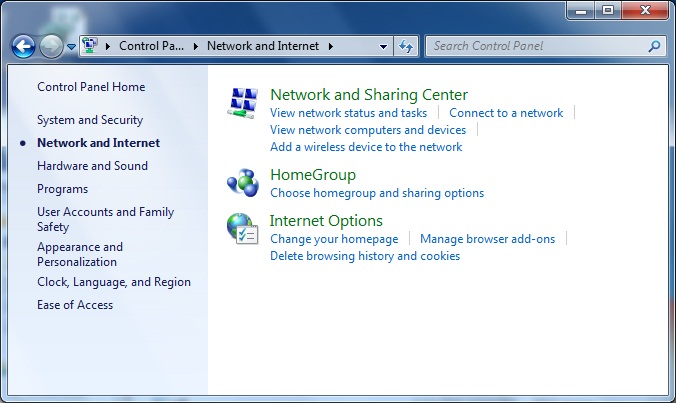Click the search magnifier icon
676x403 pixels.
pos(654,46)
